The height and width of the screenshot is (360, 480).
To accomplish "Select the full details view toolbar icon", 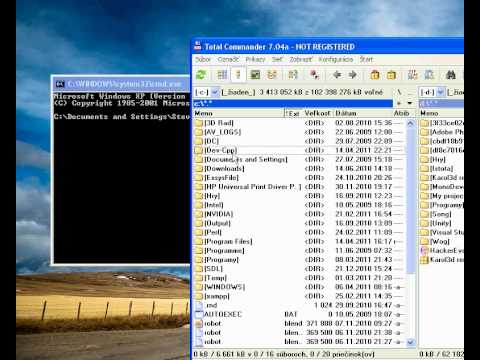I will [x=238, y=75].
